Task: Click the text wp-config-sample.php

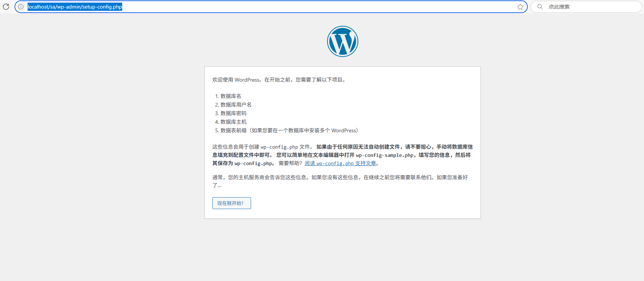Action: coord(385,155)
